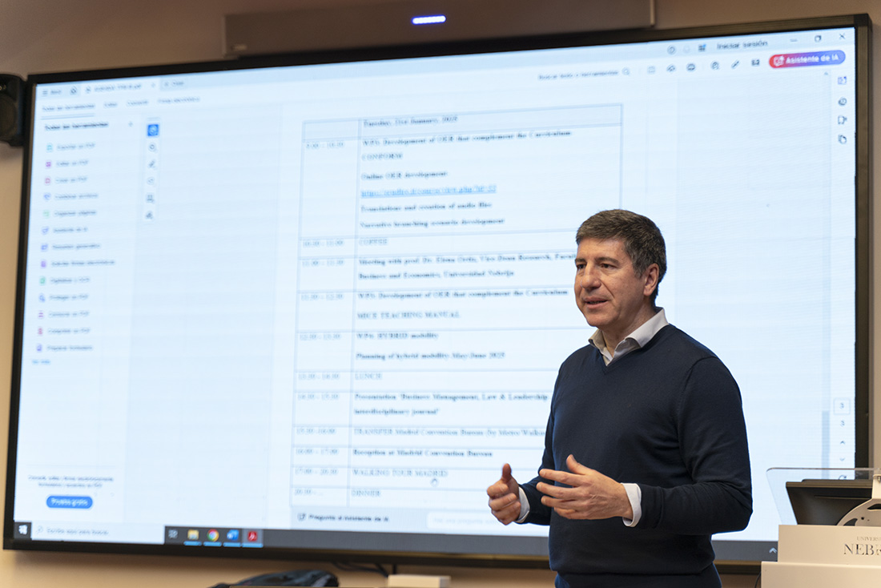The image size is (881, 588).
Task: Click the blue Prueba gratis button
Action: tap(69, 502)
